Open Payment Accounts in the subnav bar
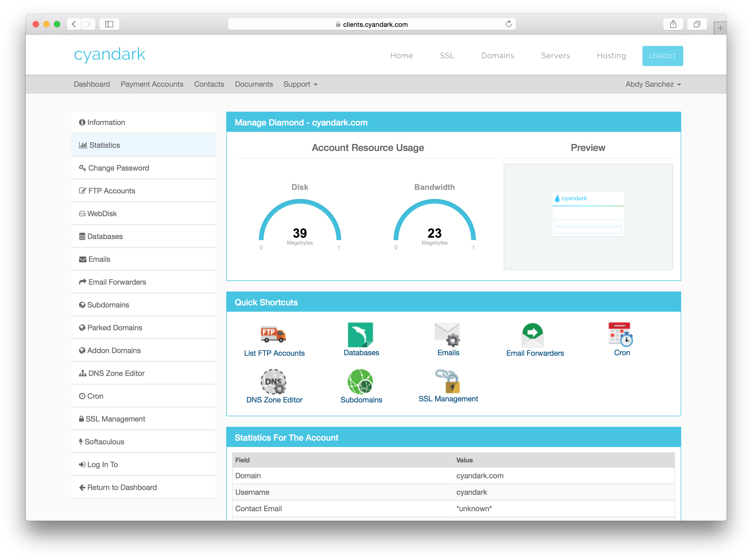 152,84
